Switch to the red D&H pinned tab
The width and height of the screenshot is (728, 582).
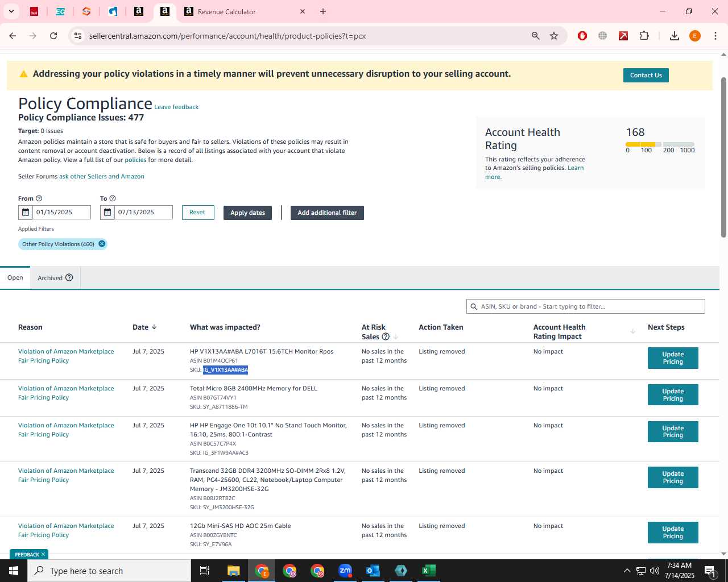click(x=34, y=11)
